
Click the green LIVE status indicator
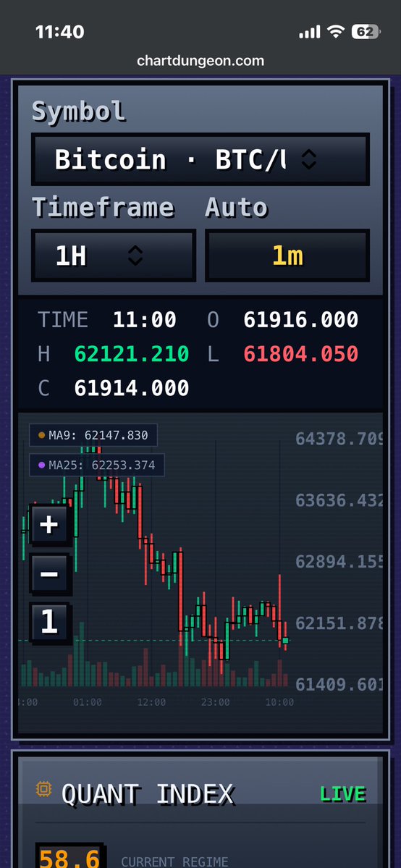[343, 794]
